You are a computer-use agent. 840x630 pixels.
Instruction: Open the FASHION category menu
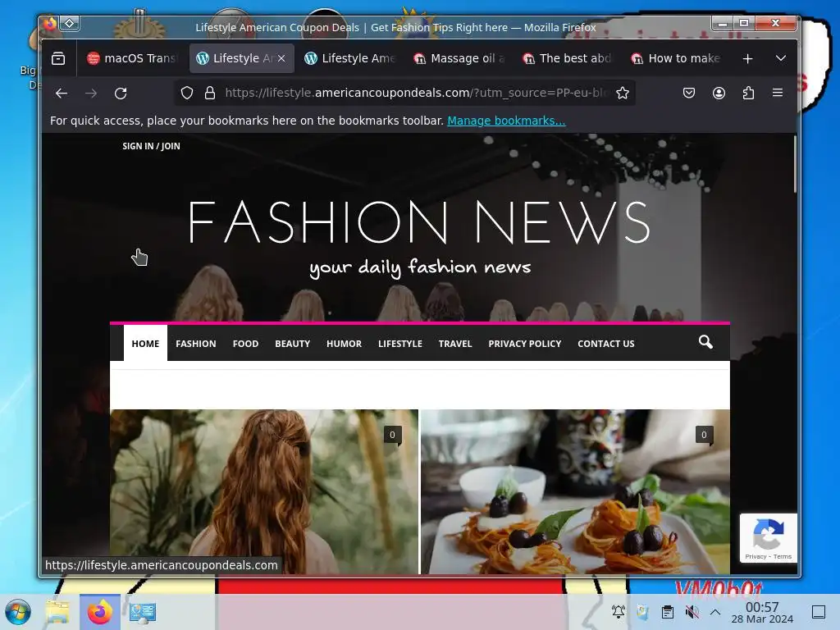point(196,344)
